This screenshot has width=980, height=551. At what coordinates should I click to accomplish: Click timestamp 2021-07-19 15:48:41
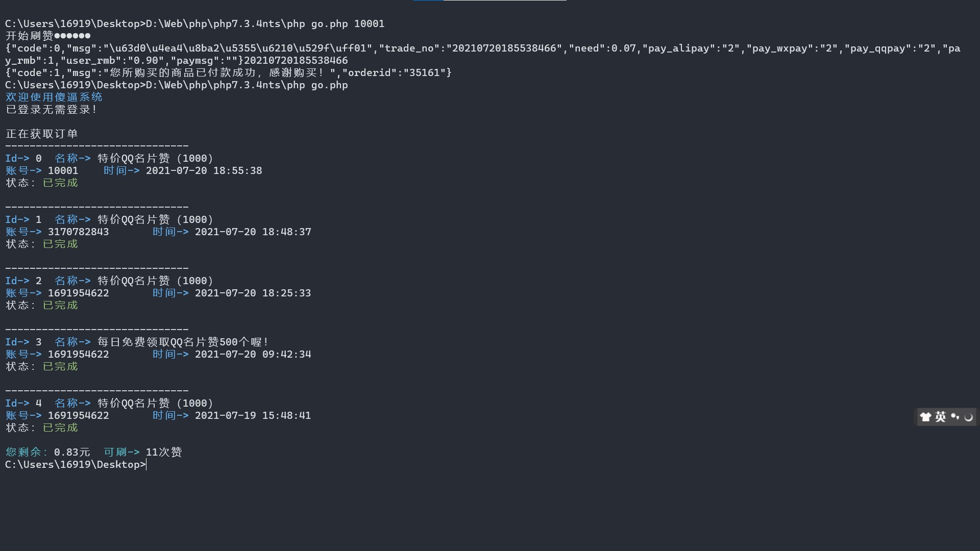[x=253, y=416]
